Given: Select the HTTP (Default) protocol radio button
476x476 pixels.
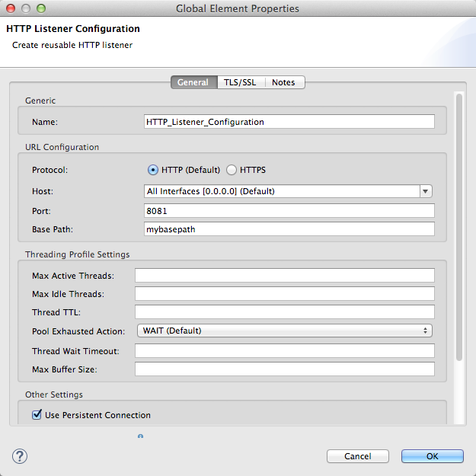Looking at the screenshot, I should click(153, 170).
